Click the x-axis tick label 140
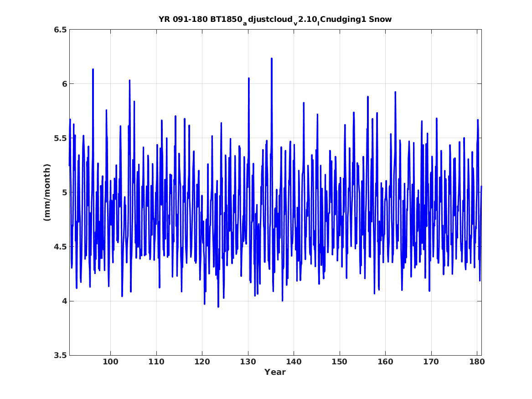 [294, 362]
